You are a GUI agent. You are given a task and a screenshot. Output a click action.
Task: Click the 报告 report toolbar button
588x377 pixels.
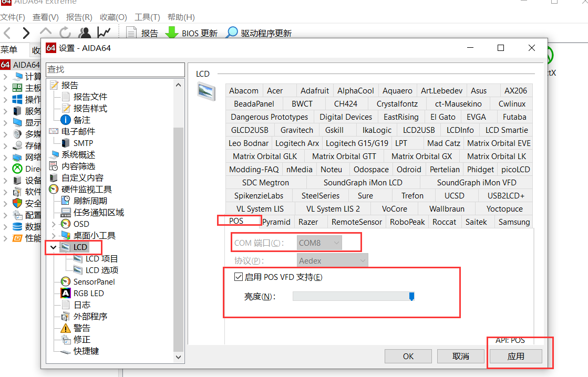coord(142,33)
